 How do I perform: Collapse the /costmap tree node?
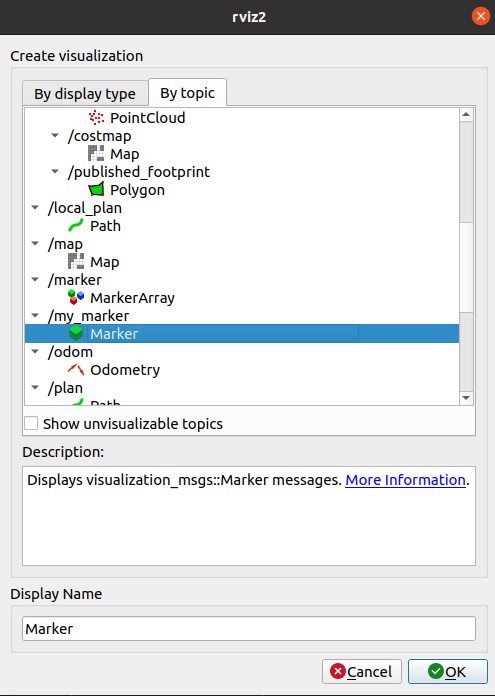[x=55, y=135]
